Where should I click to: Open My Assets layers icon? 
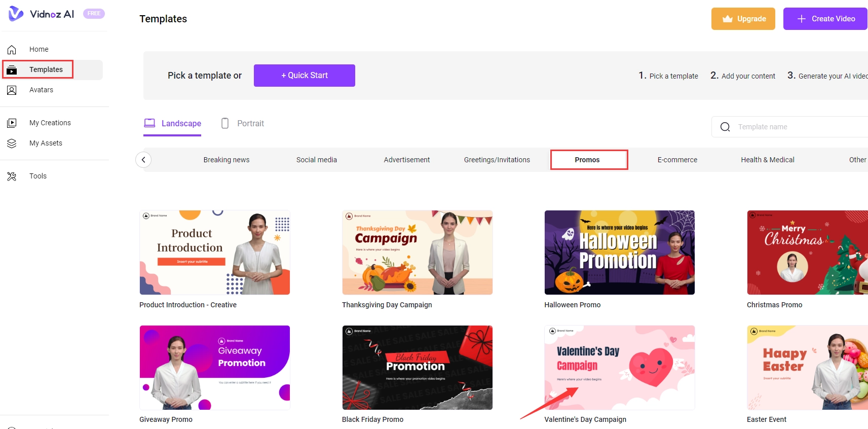point(12,144)
